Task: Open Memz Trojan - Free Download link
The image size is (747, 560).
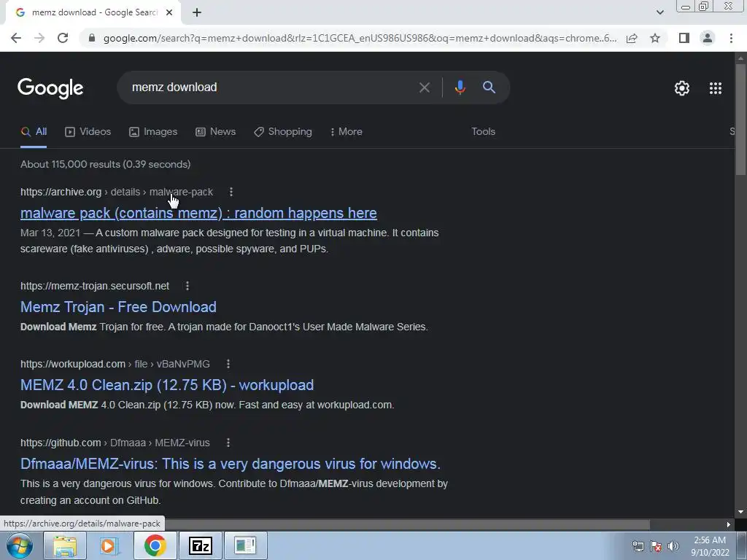Action: 118,307
